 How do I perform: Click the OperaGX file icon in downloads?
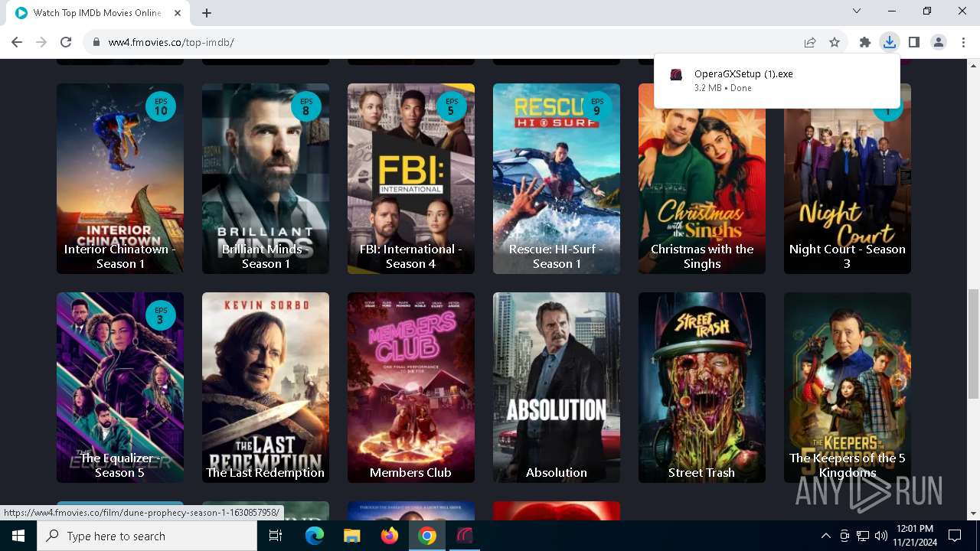point(676,74)
